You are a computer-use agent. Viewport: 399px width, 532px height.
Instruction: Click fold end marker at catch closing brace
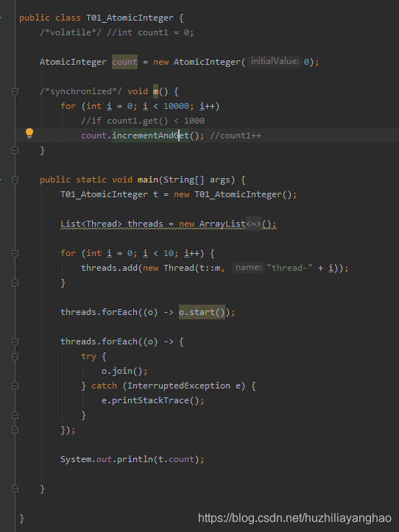[15, 415]
